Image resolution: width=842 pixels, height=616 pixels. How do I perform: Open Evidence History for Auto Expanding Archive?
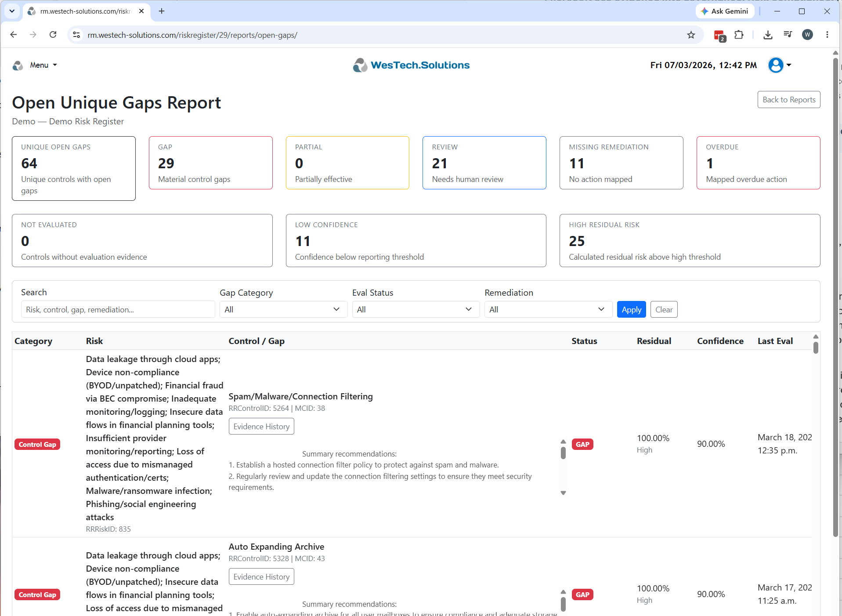[261, 576]
